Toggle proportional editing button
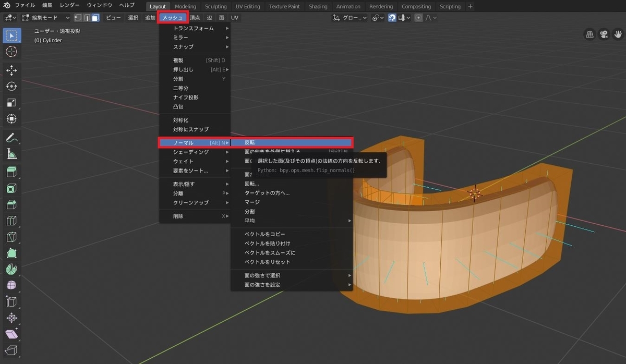The height and width of the screenshot is (364, 626). pos(418,18)
